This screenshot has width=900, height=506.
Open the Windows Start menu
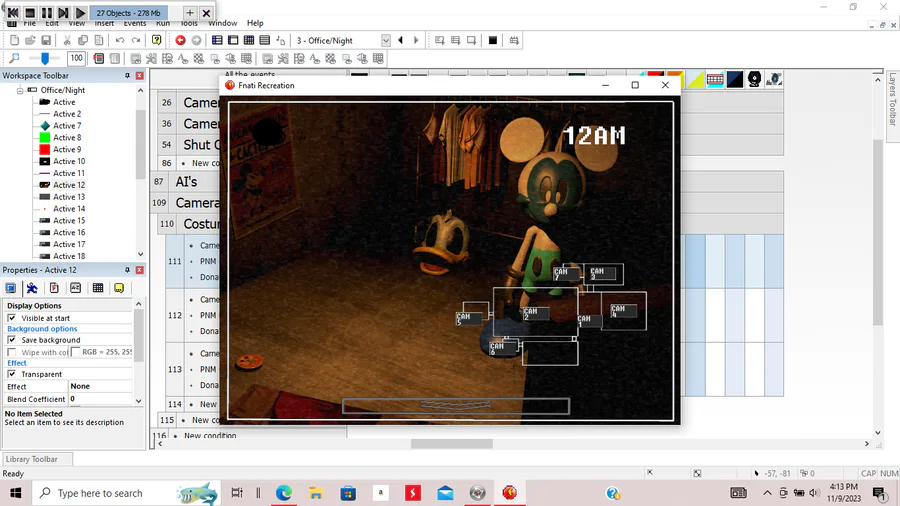[15, 493]
